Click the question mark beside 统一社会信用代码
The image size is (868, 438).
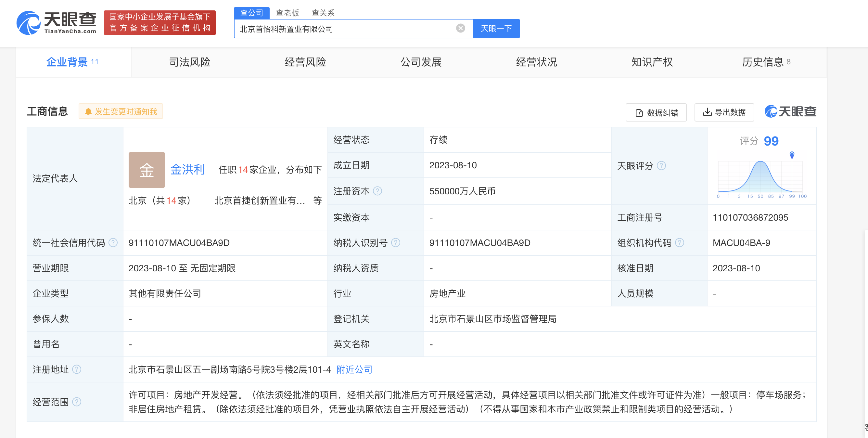pyautogui.click(x=115, y=243)
